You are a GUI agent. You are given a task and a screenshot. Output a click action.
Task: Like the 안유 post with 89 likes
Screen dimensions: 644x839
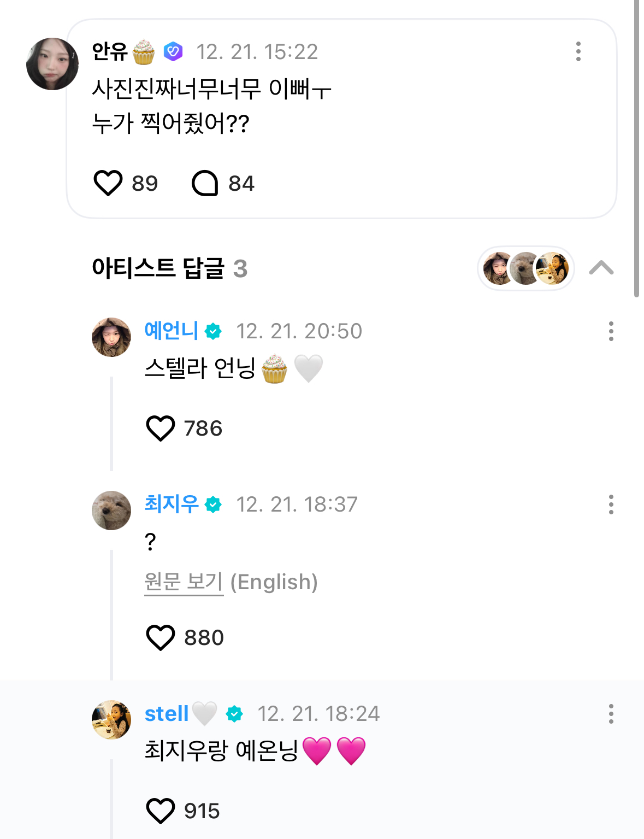(108, 183)
